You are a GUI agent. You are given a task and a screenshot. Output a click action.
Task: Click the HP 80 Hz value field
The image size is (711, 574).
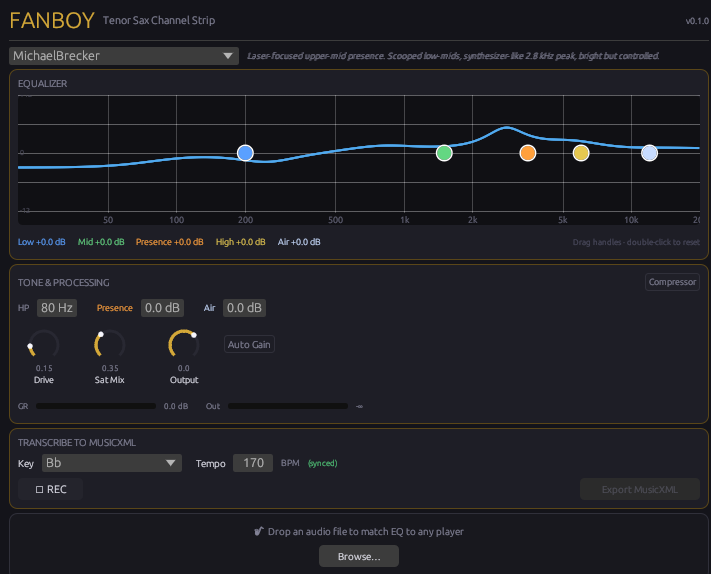click(x=57, y=308)
